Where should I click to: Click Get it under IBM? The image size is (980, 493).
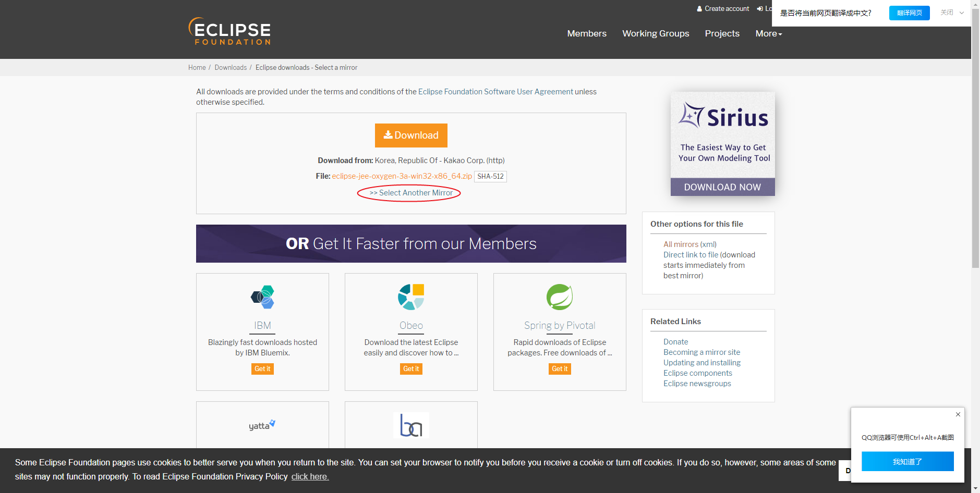(262, 369)
